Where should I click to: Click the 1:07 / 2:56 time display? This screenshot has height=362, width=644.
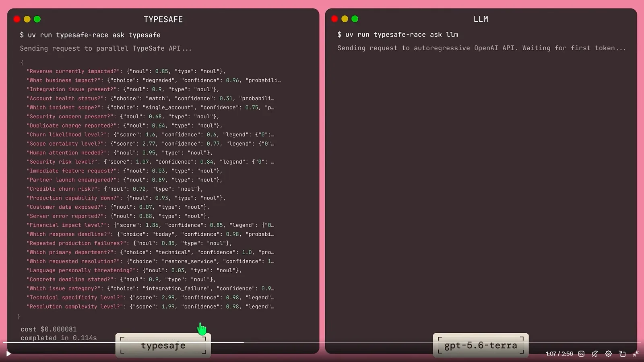pos(559,354)
